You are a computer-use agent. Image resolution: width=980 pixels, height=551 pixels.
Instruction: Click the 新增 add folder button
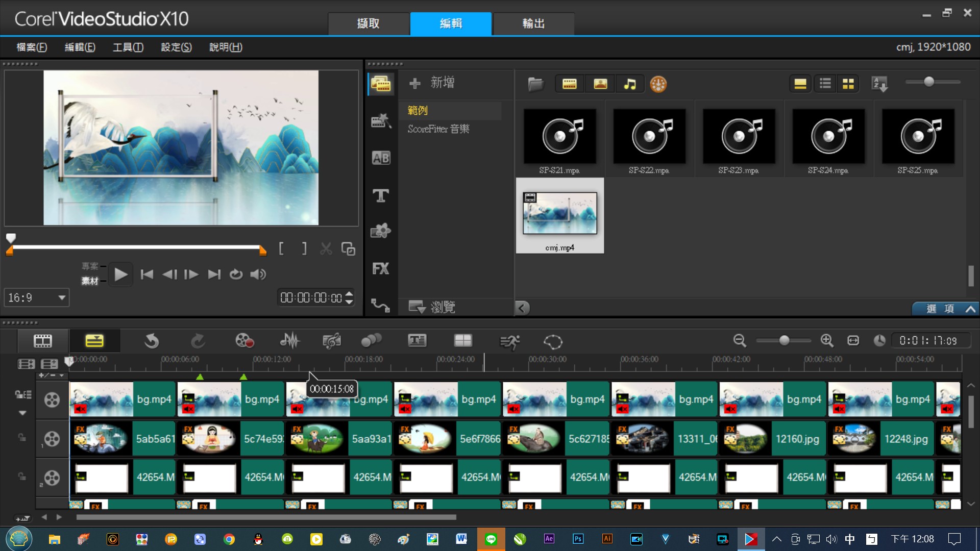(432, 83)
